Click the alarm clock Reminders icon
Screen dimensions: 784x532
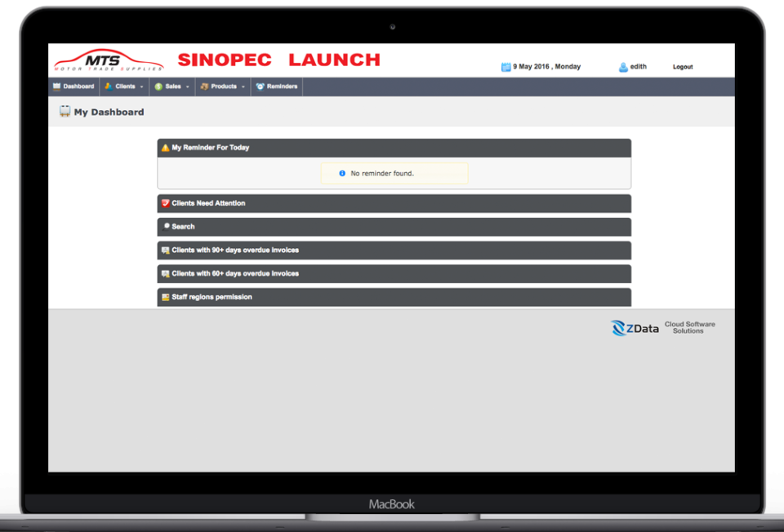coord(260,86)
